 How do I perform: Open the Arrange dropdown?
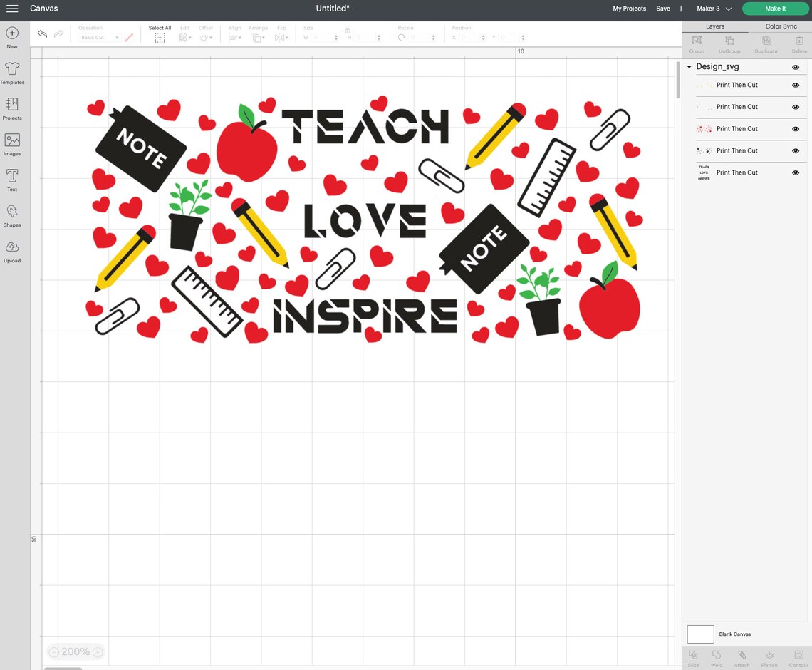click(x=257, y=38)
